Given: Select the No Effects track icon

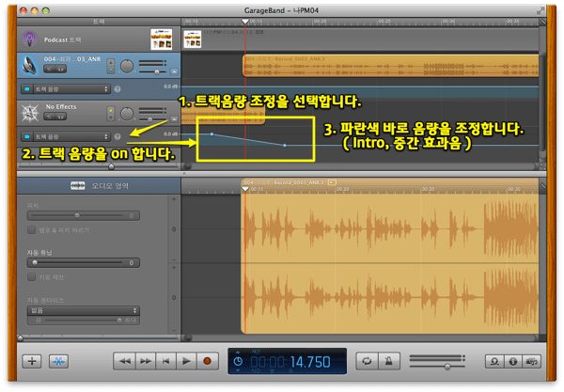Looking at the screenshot, I should pos(29,113).
